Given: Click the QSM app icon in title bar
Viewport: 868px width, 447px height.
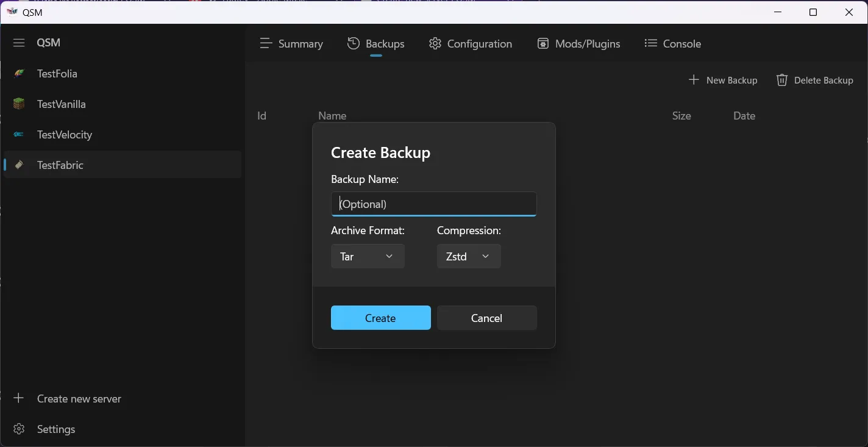Looking at the screenshot, I should (x=12, y=12).
